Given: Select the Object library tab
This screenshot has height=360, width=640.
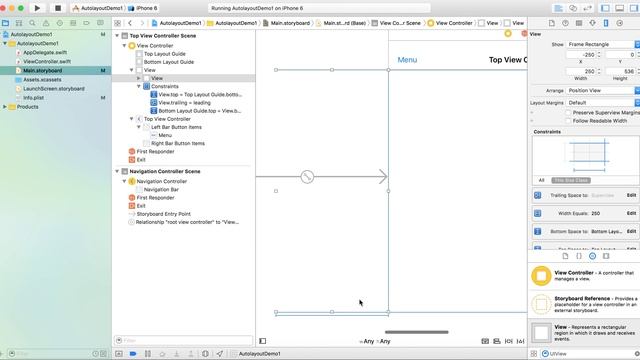Looking at the screenshot, I should coord(592,256).
